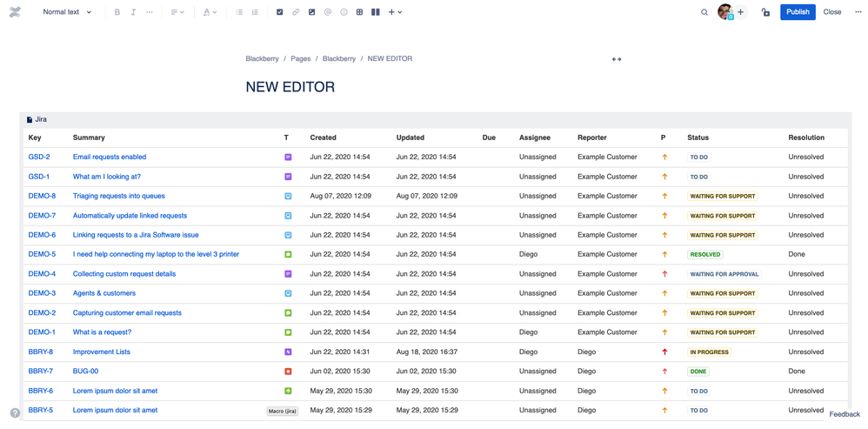The image size is (868, 429).
Task: Open the Normal text style dropdown
Action: [x=67, y=11]
